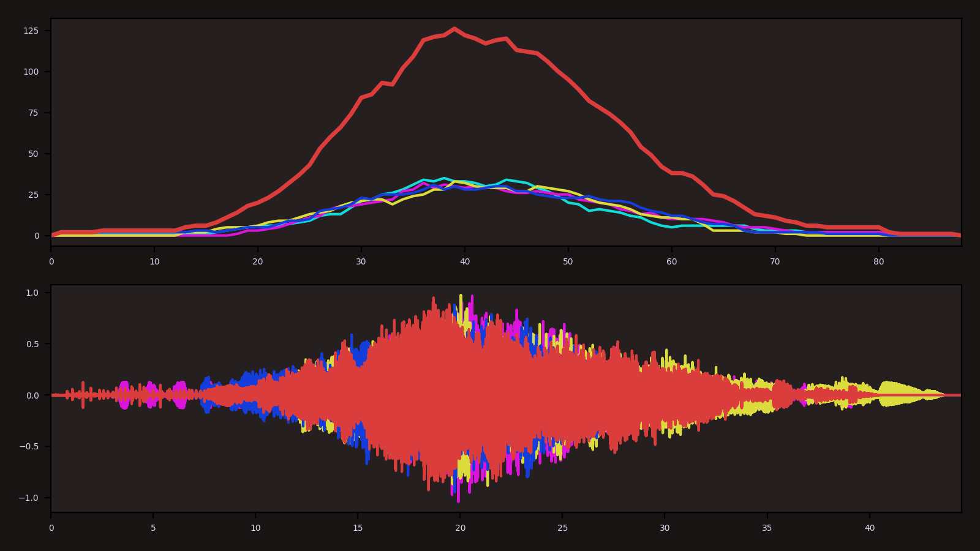This screenshot has width=980, height=551.
Task: Click the 35 tick on lower x-axis
Action: 767,528
